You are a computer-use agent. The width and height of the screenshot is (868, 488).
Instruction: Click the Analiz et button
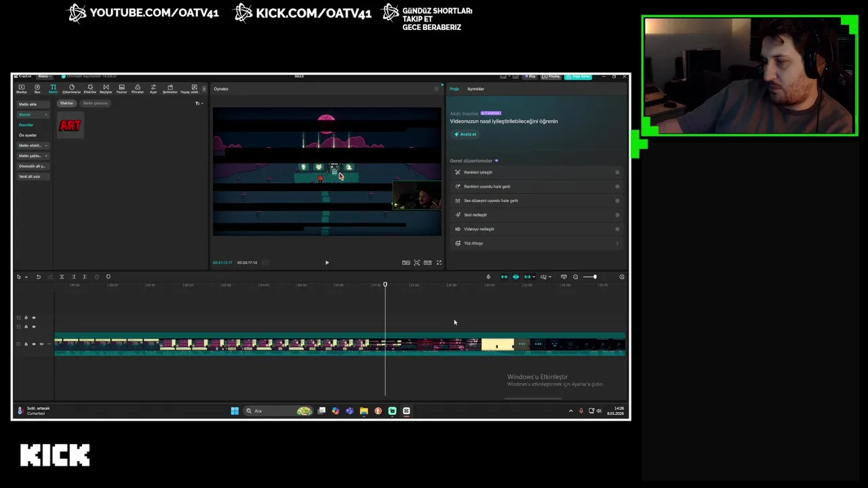coord(465,134)
